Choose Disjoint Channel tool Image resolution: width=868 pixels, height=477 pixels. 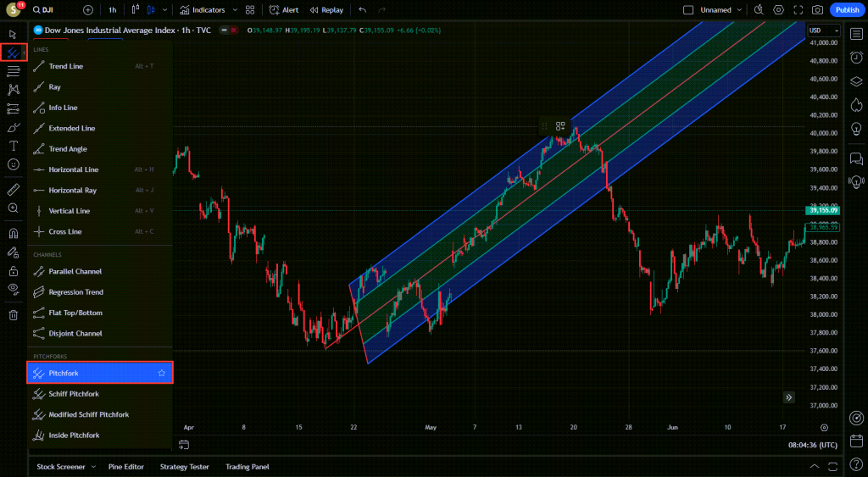[x=100, y=334]
